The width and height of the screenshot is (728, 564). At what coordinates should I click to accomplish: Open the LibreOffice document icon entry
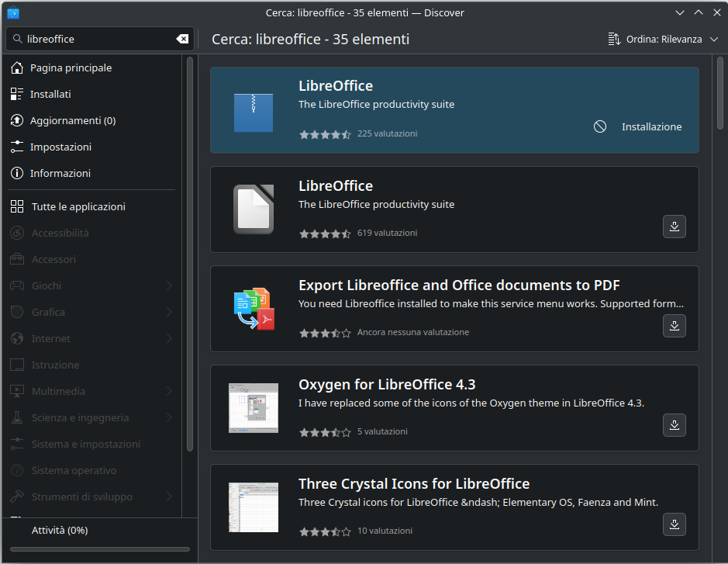254,209
